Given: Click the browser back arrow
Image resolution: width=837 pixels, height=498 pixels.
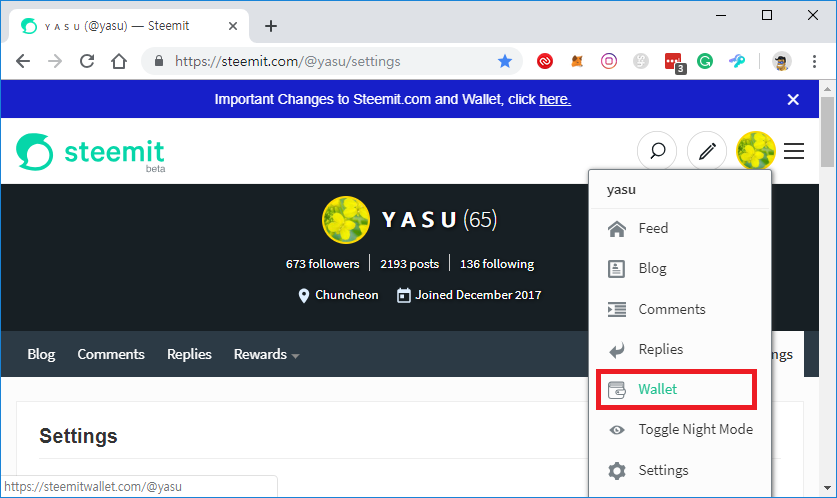Looking at the screenshot, I should 23,61.
